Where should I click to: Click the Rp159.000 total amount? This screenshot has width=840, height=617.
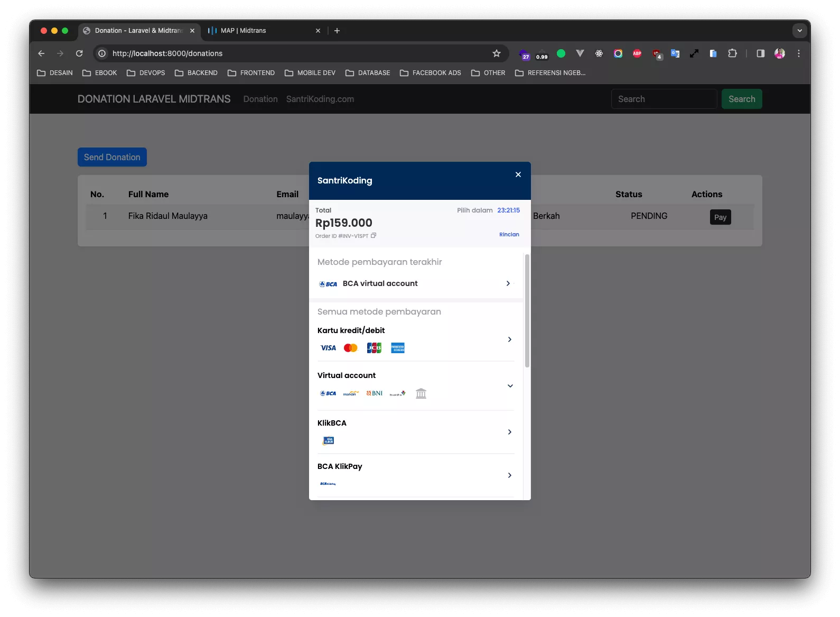[x=344, y=223]
